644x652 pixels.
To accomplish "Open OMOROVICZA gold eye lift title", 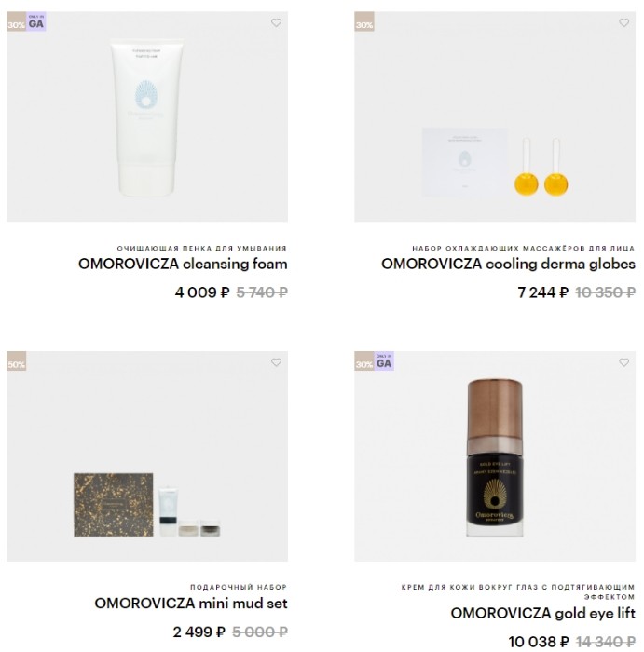I will point(543,613).
